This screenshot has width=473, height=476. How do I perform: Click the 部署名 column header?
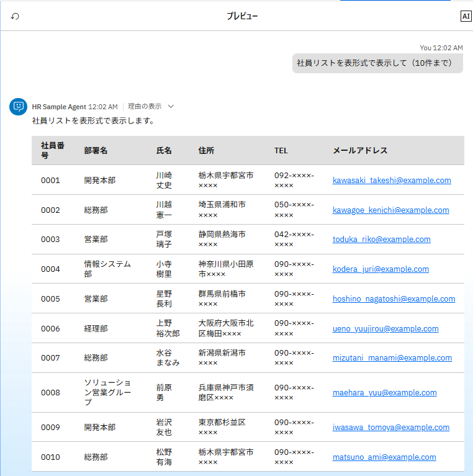click(96, 151)
